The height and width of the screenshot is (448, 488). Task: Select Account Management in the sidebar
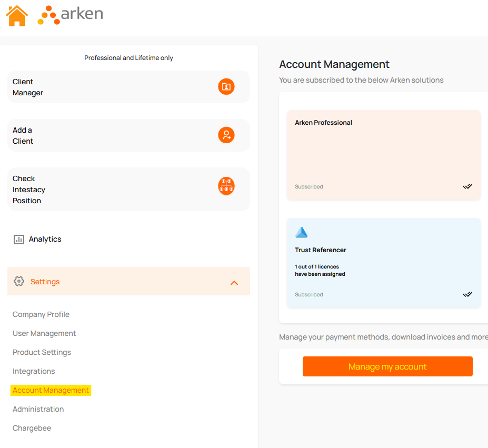click(51, 391)
